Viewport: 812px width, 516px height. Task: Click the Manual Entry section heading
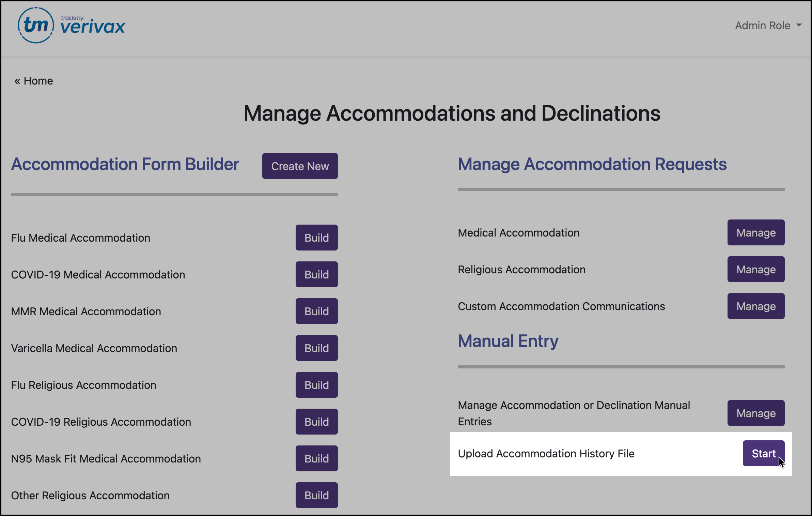[507, 340]
